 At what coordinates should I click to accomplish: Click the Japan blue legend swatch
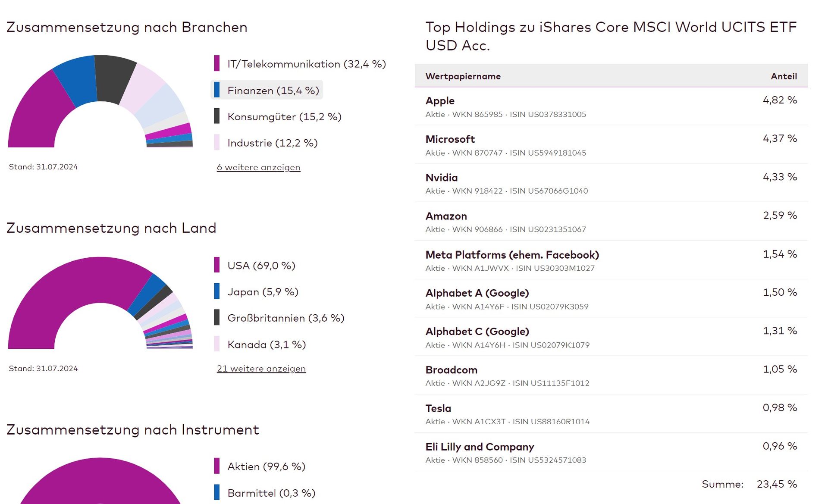217,291
